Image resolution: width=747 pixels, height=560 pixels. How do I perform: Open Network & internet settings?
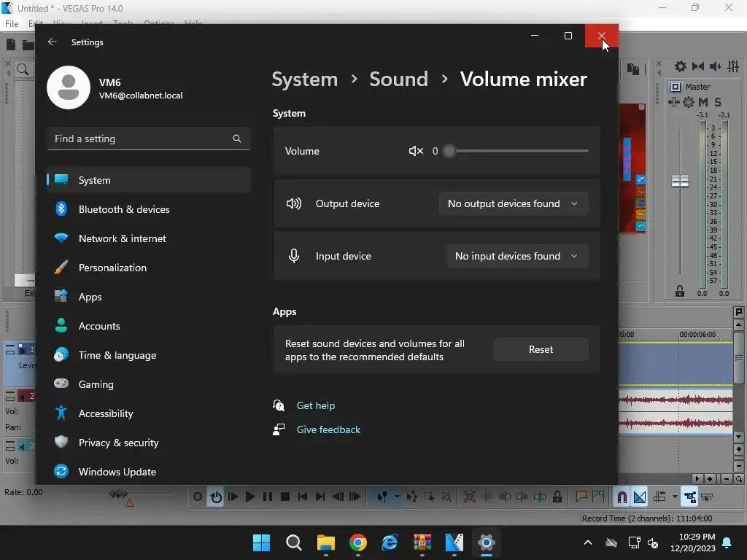point(149,238)
